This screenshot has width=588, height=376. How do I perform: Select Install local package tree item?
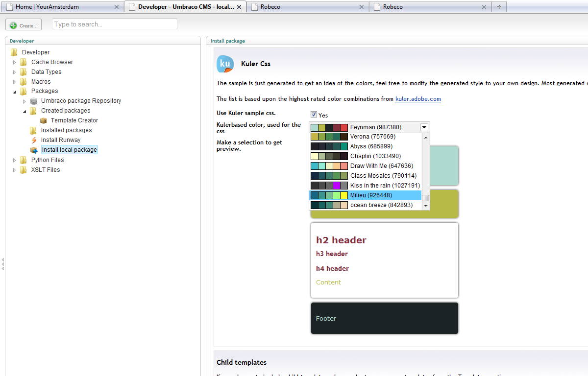[69, 150]
